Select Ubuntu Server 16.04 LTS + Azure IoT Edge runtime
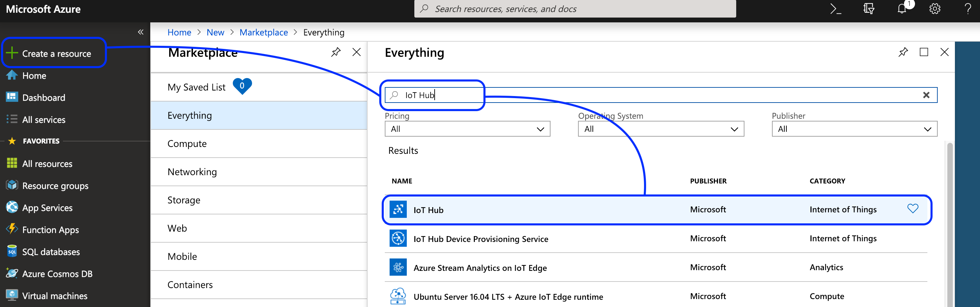980x307 pixels. (x=508, y=297)
